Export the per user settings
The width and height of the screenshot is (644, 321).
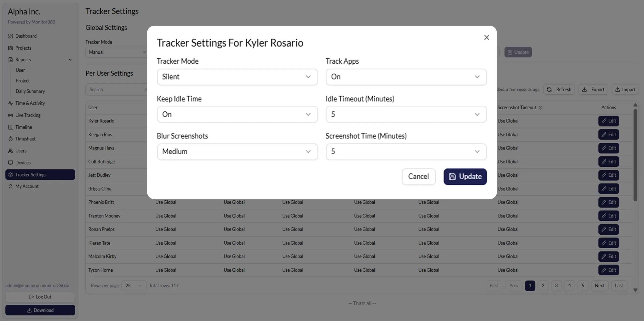(x=593, y=89)
